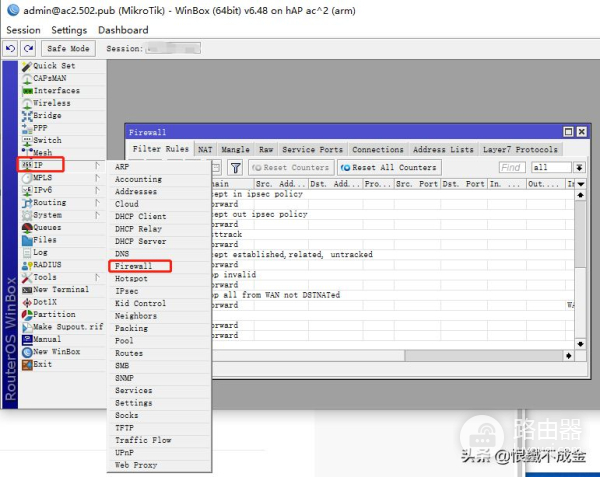Click the filter funnel icon
Screen dimensions: 600x477
pos(235,168)
